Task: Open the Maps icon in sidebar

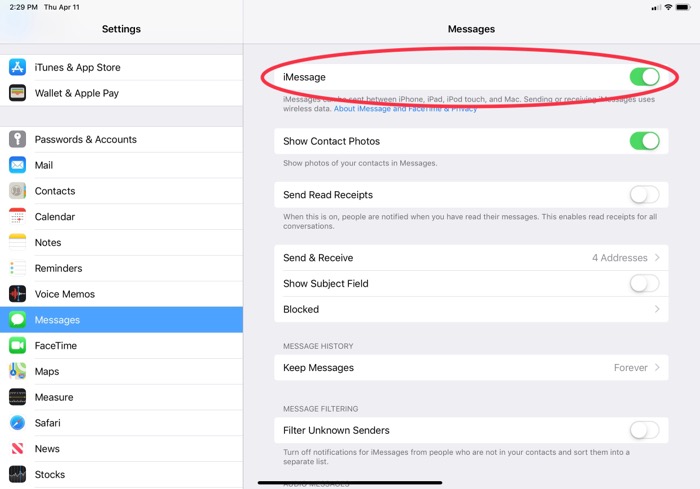Action: coord(17,371)
